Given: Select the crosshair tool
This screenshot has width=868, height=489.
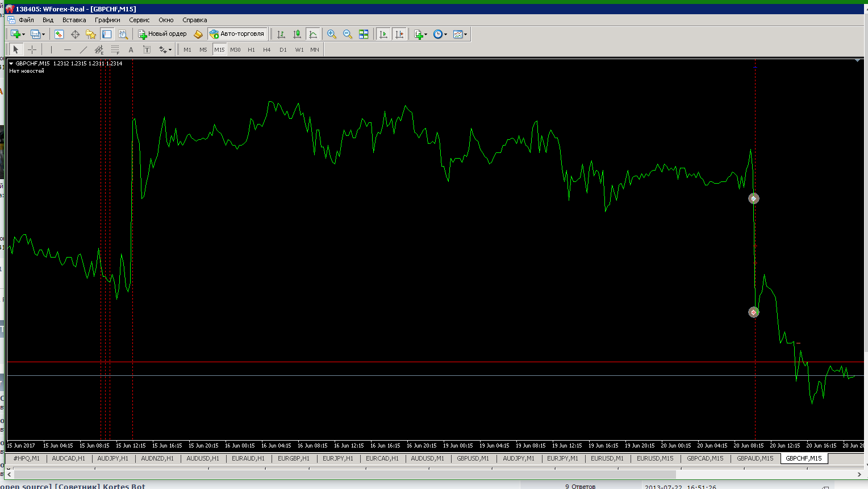Looking at the screenshot, I should 32,49.
